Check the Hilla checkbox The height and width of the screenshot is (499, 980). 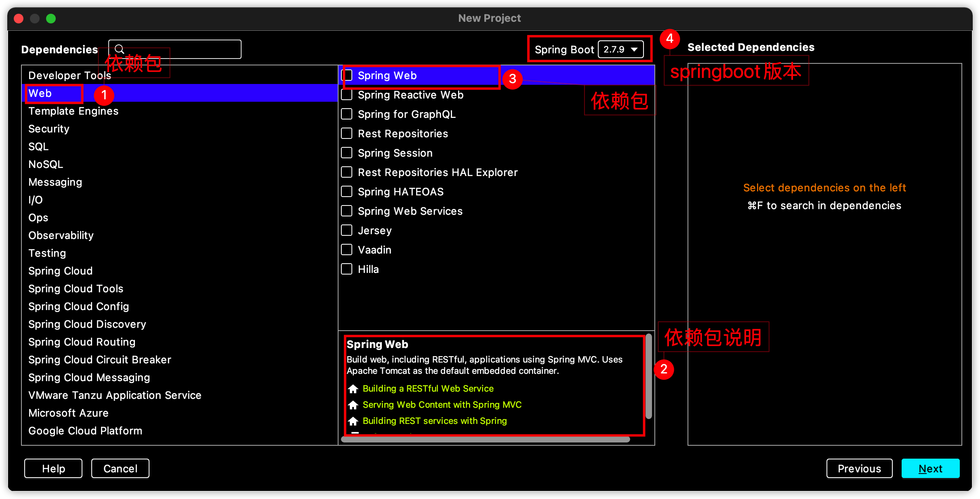tap(347, 269)
